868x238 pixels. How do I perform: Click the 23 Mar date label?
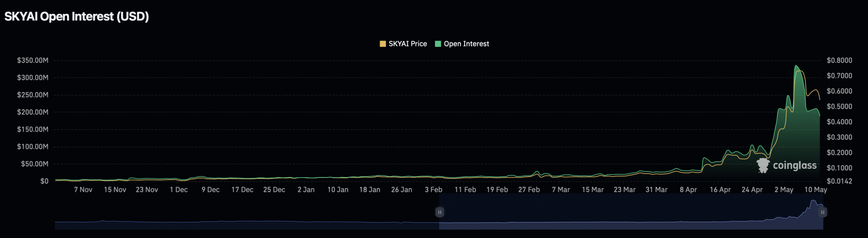625,190
